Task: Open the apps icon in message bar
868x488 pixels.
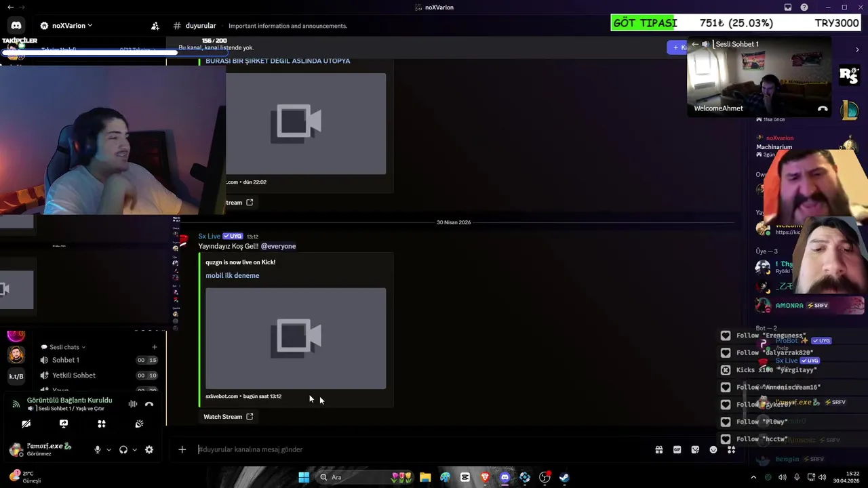Action: pos(731,449)
